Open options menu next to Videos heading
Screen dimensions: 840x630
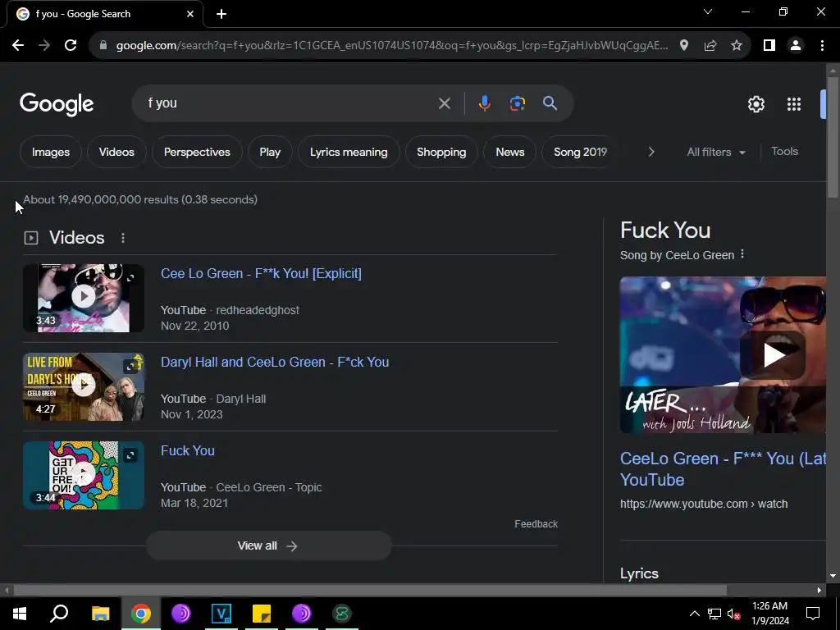click(x=123, y=238)
